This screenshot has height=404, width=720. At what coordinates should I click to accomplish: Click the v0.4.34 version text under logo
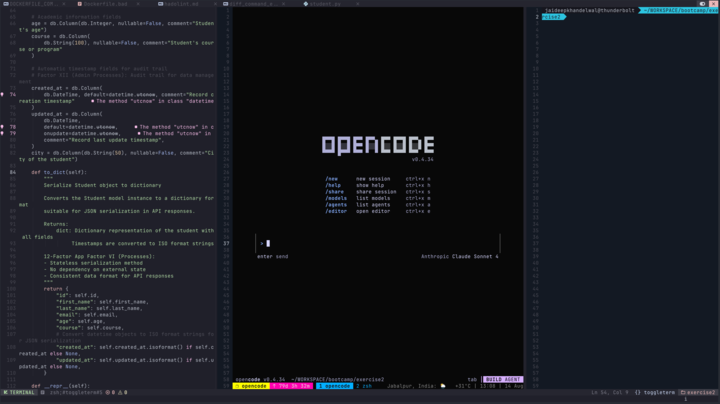422,159
